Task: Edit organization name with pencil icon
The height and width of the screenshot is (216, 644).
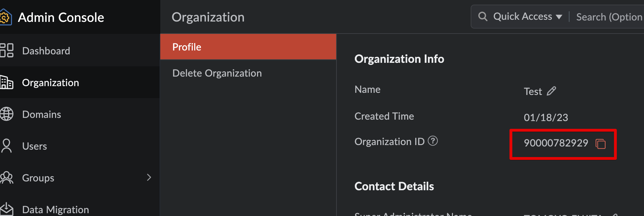Action: tap(551, 91)
